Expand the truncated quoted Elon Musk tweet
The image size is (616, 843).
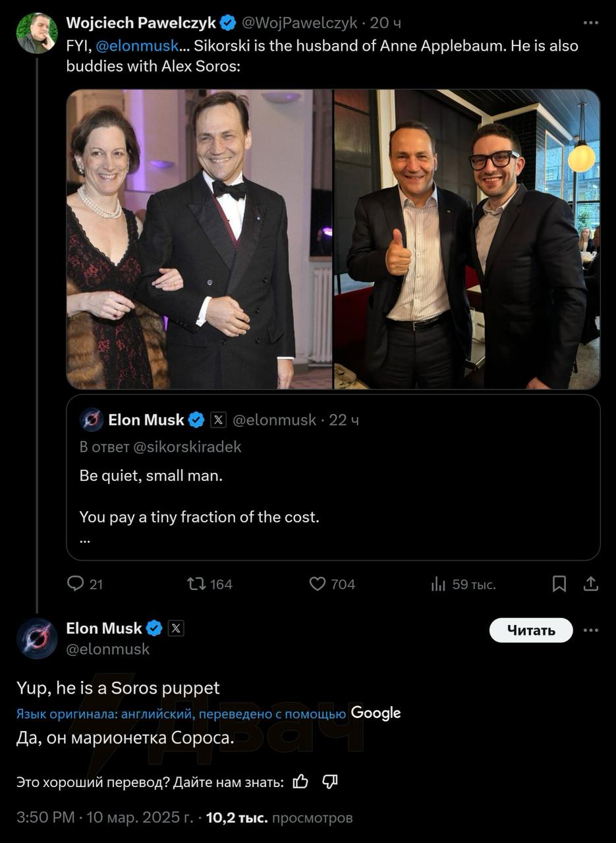[84, 539]
